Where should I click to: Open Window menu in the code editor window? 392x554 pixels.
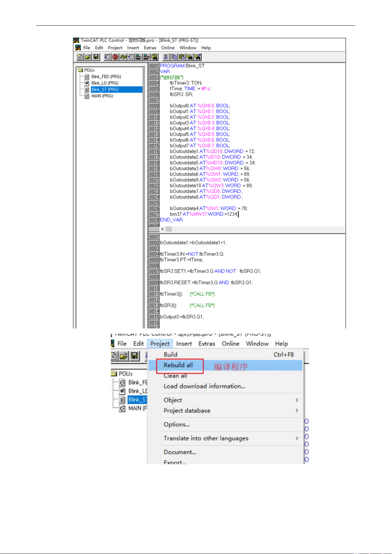[188, 48]
